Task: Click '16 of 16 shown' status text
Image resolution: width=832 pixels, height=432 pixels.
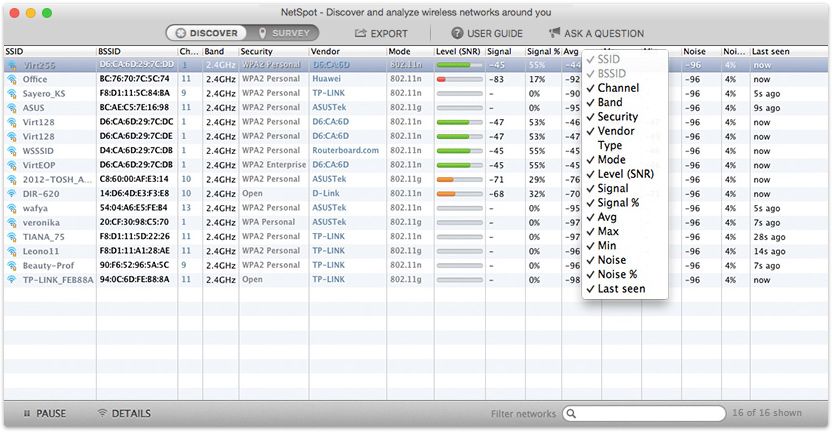Action: click(x=767, y=413)
